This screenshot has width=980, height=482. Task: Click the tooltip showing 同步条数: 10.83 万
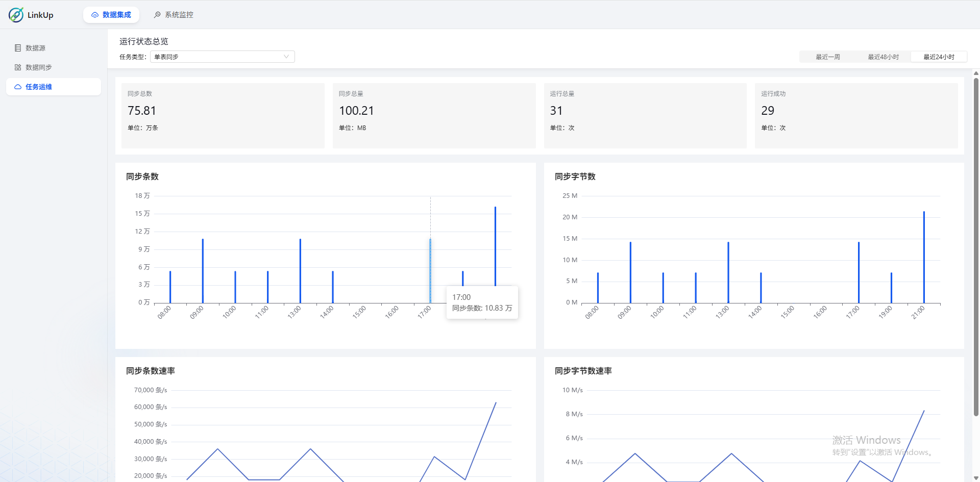(x=482, y=303)
